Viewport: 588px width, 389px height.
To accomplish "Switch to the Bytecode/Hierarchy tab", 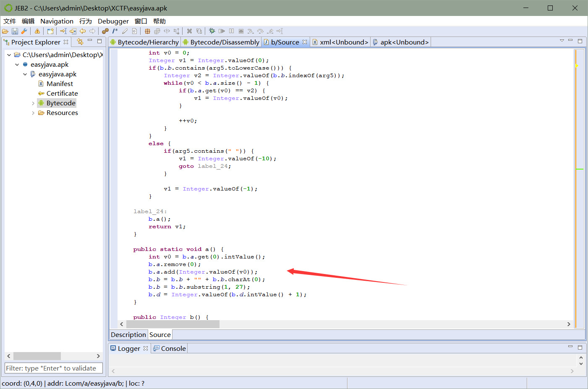I will click(x=144, y=42).
